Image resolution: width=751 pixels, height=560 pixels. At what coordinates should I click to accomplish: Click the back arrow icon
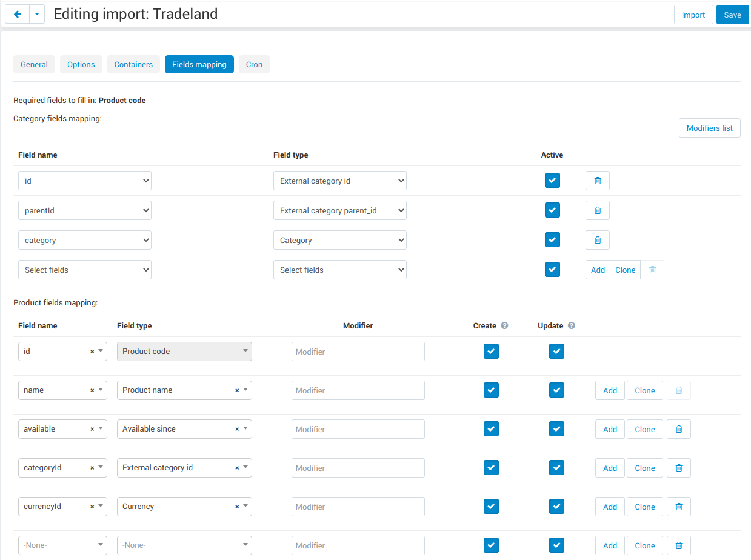[x=18, y=15]
